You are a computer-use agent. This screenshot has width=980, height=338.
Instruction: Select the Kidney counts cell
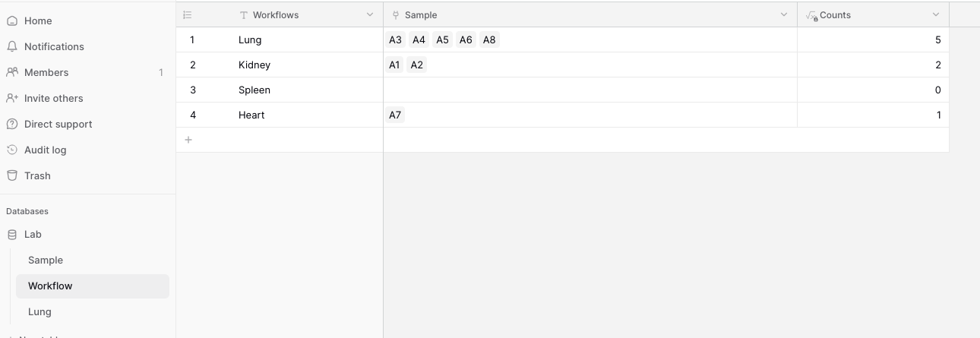click(873, 65)
